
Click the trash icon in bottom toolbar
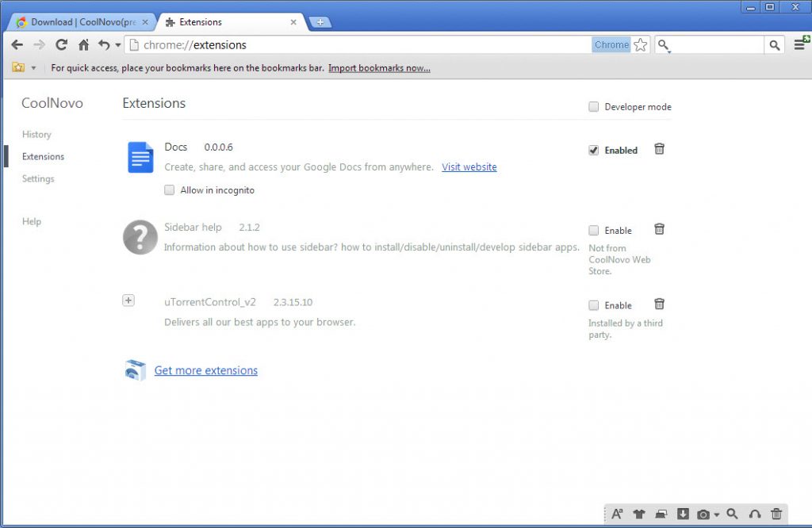click(777, 514)
